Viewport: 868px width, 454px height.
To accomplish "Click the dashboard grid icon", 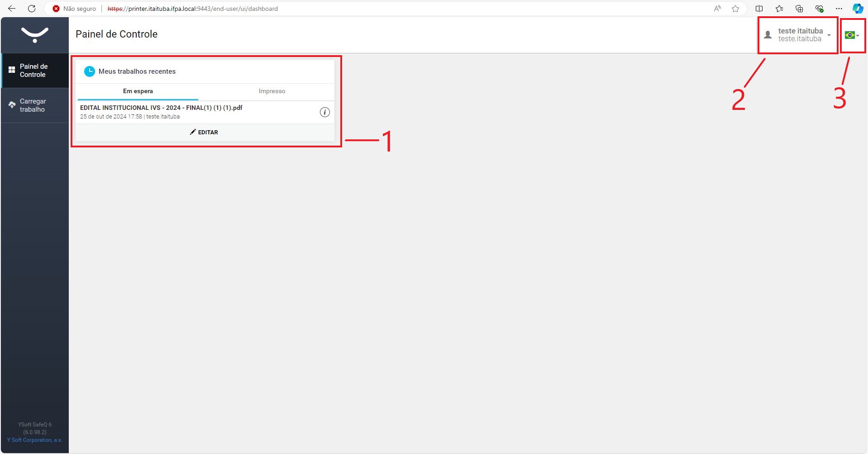I will click(12, 70).
